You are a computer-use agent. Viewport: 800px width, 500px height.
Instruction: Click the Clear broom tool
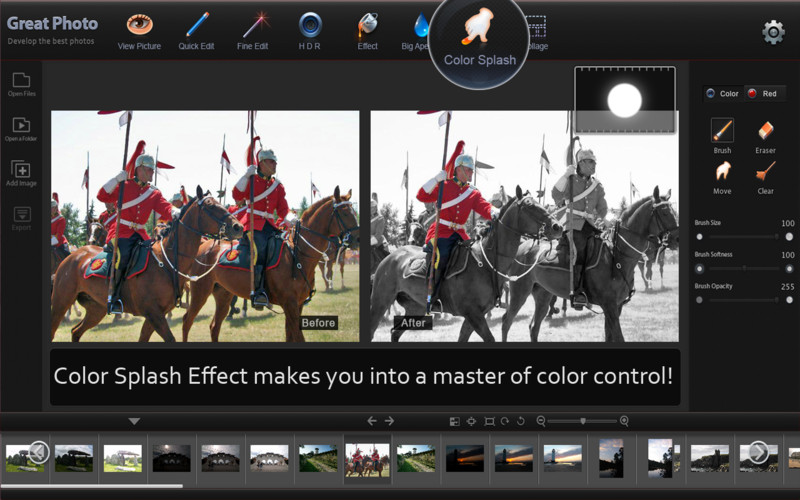765,177
